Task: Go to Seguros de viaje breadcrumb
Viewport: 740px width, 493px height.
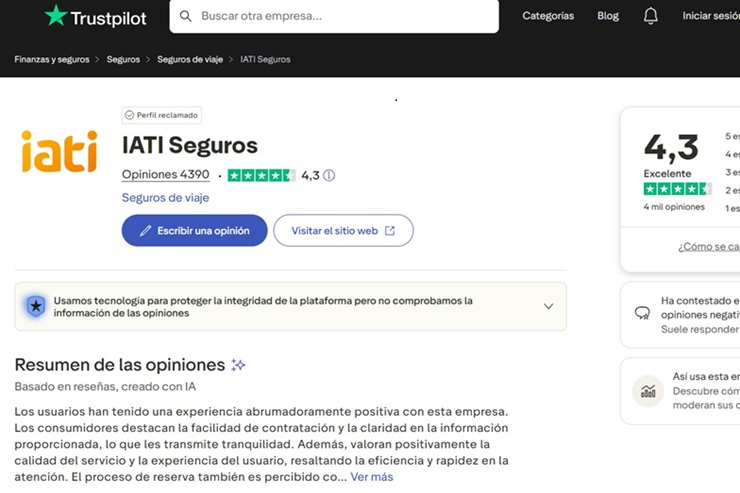Action: pos(190,59)
